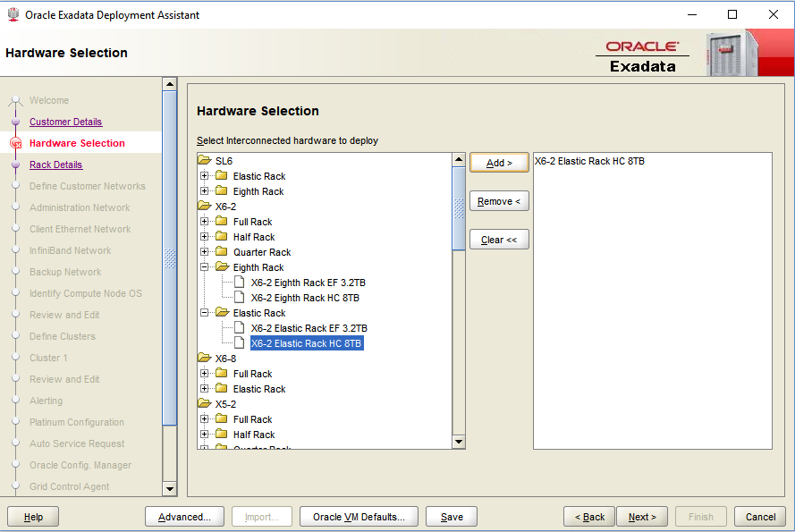Click the Hardware Selection step icon in sidebar

pyautogui.click(x=15, y=143)
